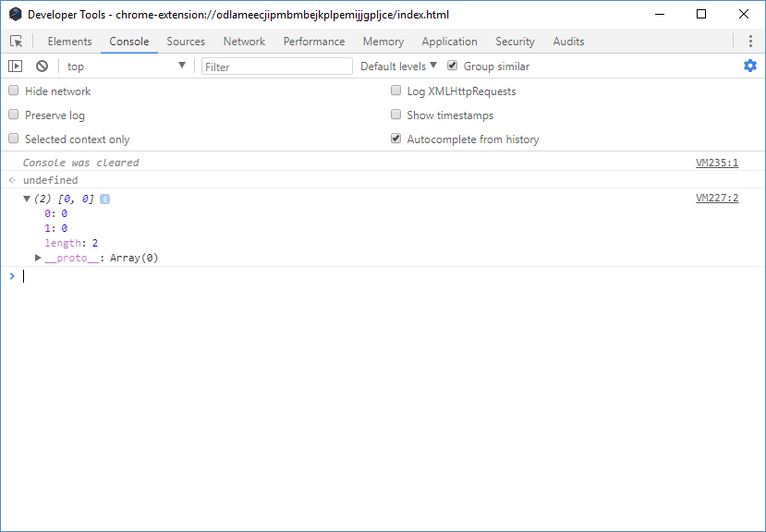Viewport: 766px width, 532px height.
Task: Turn on Show timestamps option
Action: click(x=395, y=115)
